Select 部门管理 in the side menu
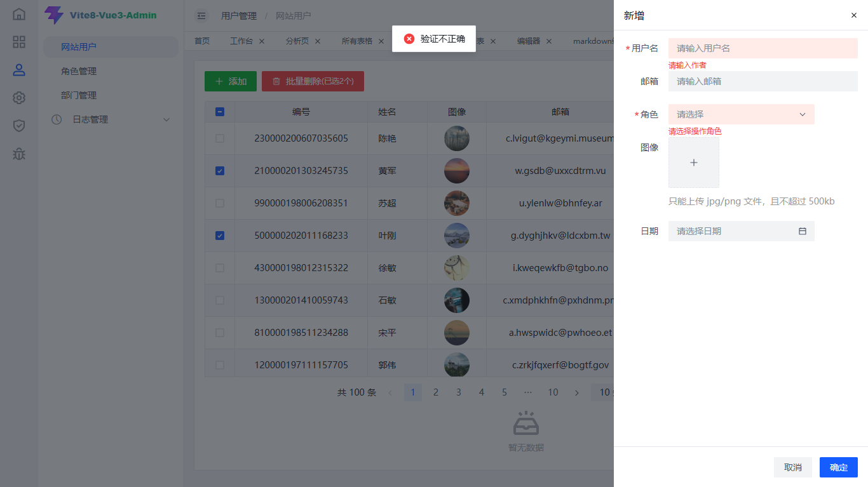The width and height of the screenshot is (868, 487). 79,95
